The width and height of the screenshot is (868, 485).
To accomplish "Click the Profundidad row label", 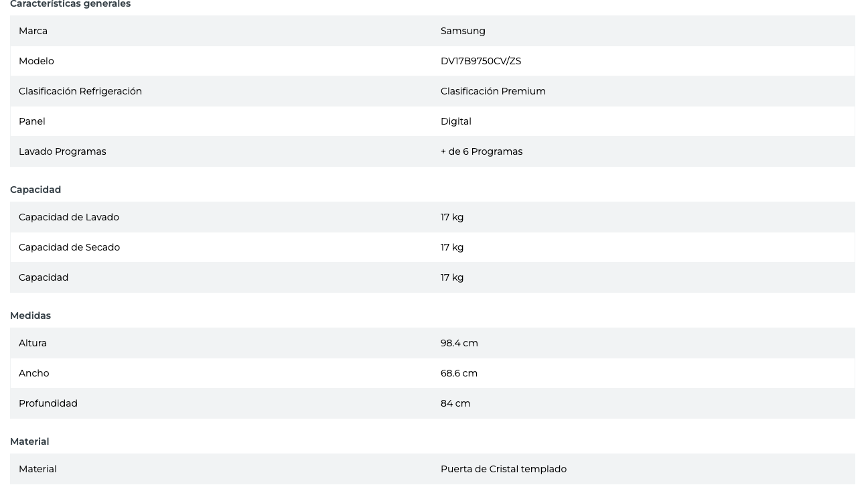I will [x=48, y=403].
